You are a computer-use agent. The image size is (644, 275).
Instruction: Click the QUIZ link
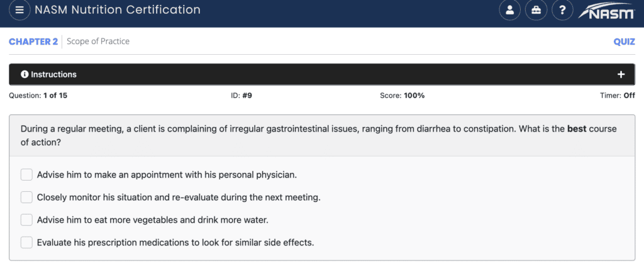click(624, 42)
